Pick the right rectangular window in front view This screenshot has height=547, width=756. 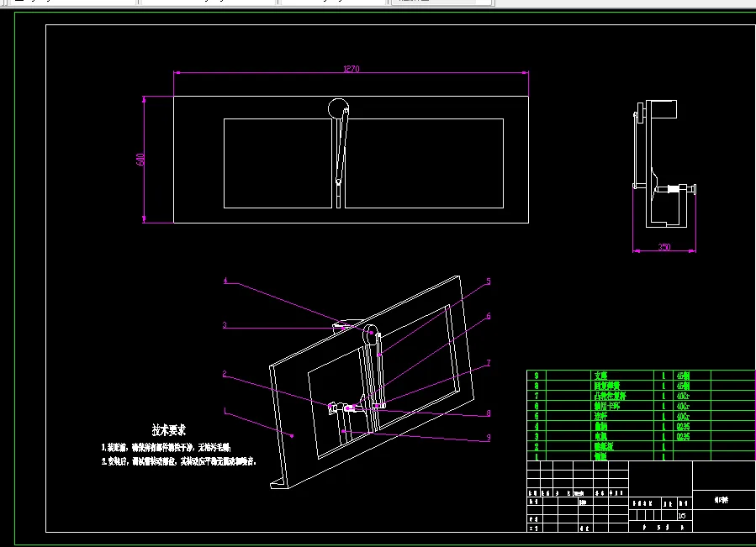(425, 163)
